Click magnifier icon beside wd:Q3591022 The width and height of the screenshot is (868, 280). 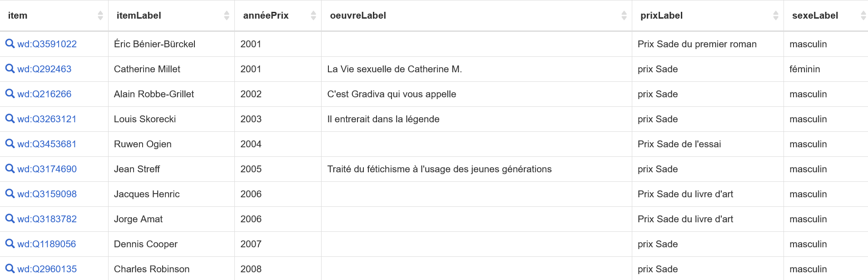[x=10, y=44]
